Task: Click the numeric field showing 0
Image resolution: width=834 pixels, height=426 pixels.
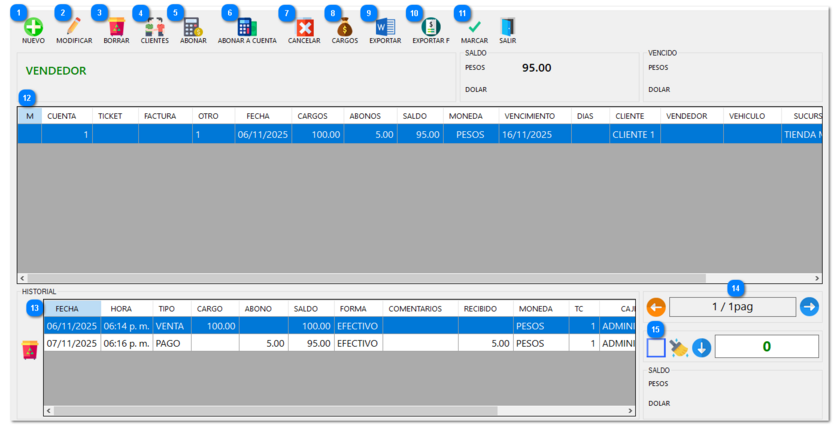Action: (766, 347)
